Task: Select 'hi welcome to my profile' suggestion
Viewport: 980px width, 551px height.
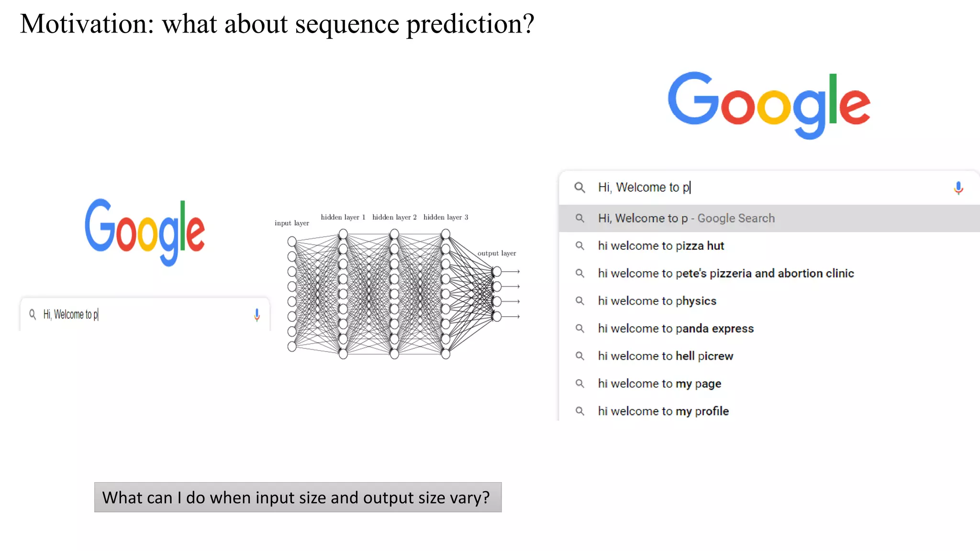Action: pyautogui.click(x=769, y=411)
